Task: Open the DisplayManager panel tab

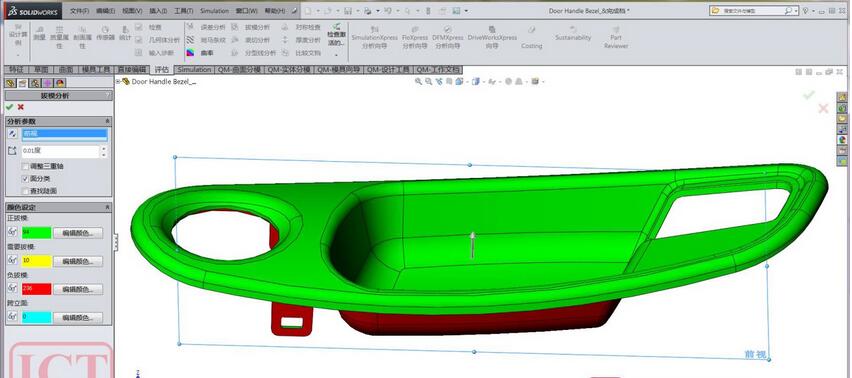Action: tap(60, 83)
